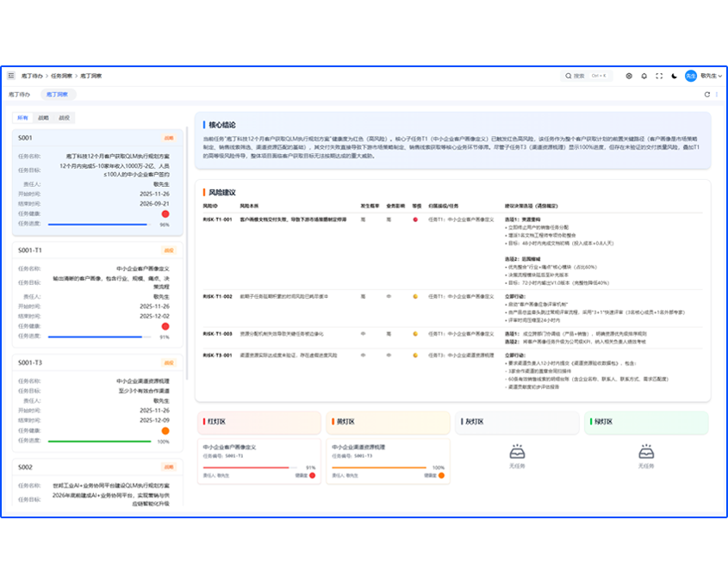Image resolution: width=728 pixels, height=588 pixels.
Task: Open settings via the gear icon
Action: (629, 76)
